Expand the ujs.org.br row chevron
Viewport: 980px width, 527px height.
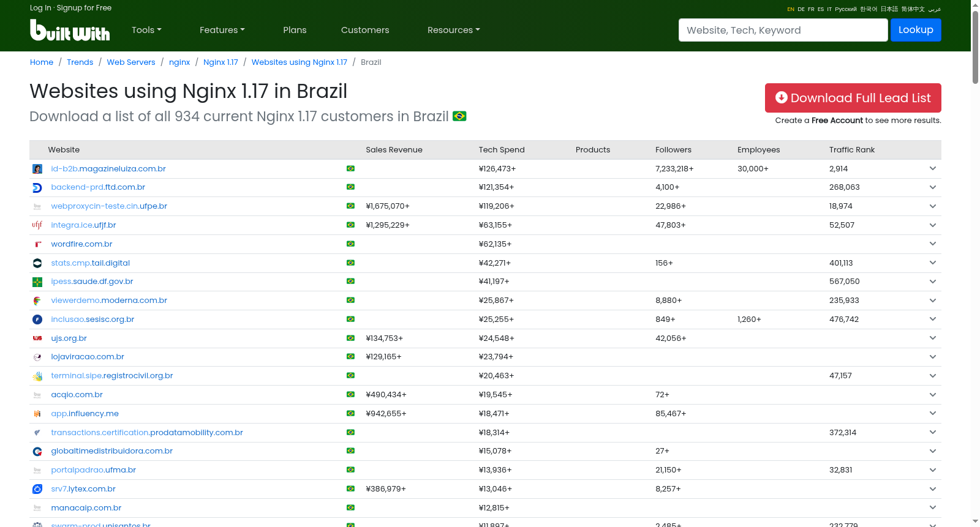click(933, 338)
